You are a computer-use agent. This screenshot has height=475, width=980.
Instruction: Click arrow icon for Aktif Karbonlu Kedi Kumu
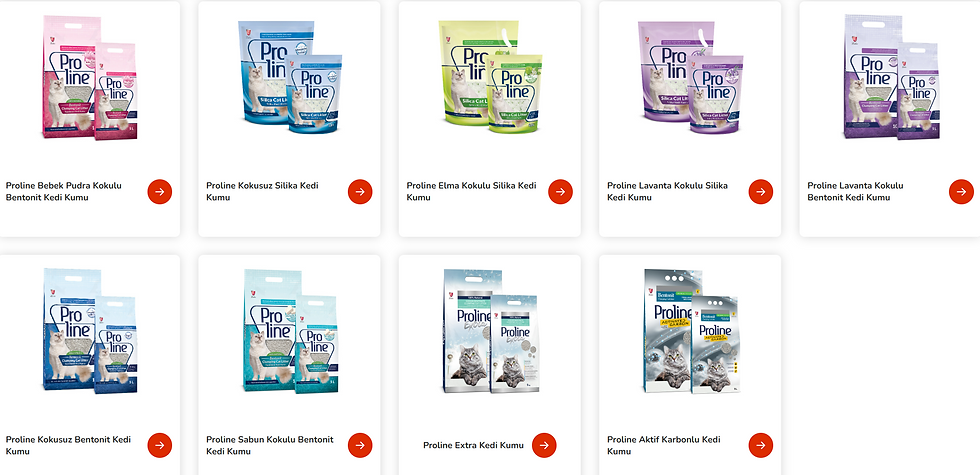click(761, 446)
